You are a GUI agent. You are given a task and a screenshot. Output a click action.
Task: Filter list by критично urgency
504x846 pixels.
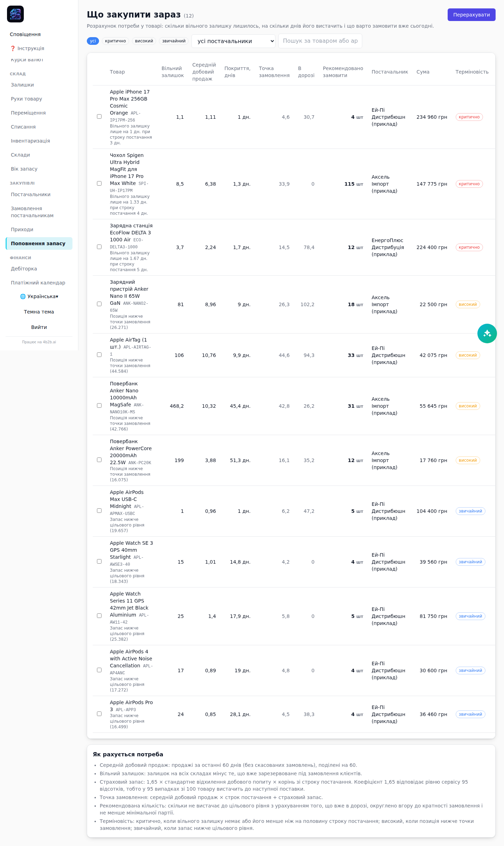[115, 41]
